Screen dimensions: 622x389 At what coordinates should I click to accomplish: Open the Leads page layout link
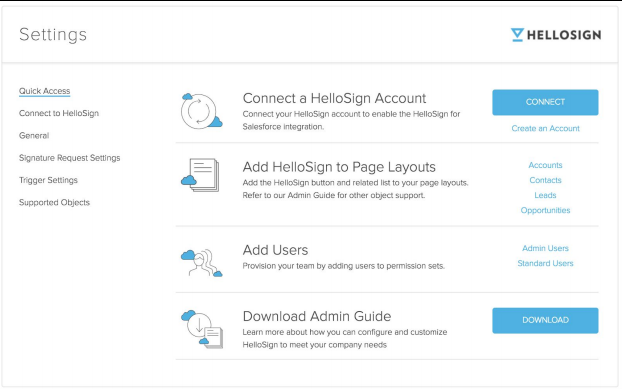coord(545,195)
